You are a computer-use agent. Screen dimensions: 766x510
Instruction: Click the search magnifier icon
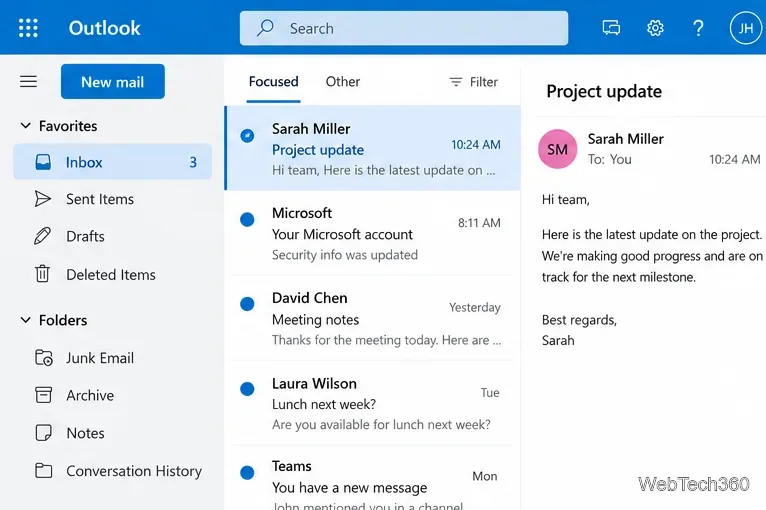pyautogui.click(x=265, y=28)
